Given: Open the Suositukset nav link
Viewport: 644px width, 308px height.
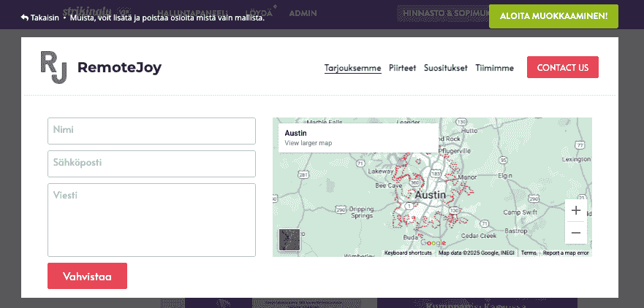Looking at the screenshot, I should [446, 68].
